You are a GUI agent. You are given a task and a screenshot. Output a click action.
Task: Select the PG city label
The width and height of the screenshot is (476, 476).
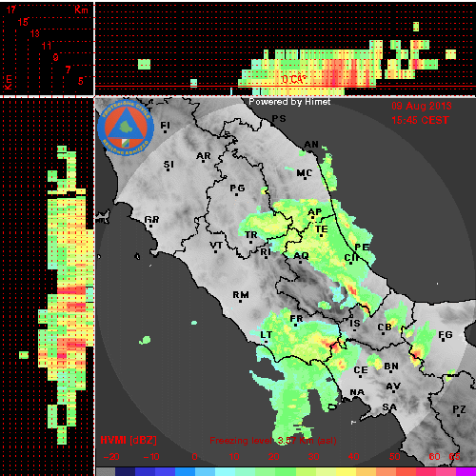pos(237,188)
